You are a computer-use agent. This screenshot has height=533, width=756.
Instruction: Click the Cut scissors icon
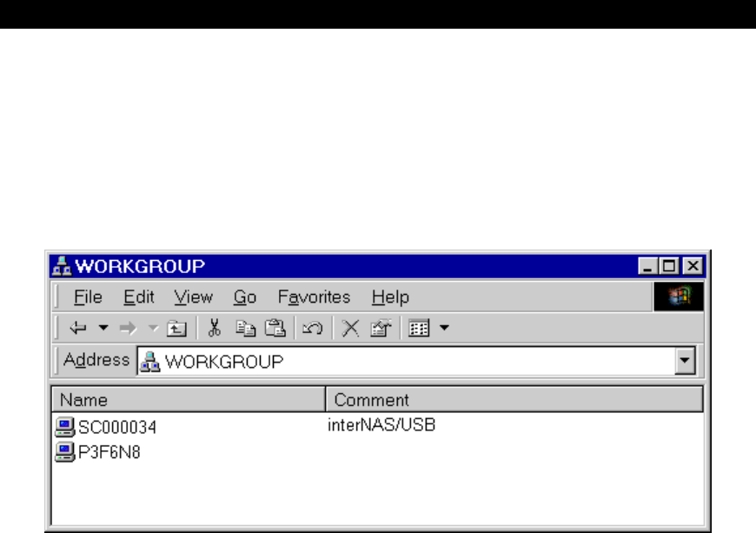point(214,328)
